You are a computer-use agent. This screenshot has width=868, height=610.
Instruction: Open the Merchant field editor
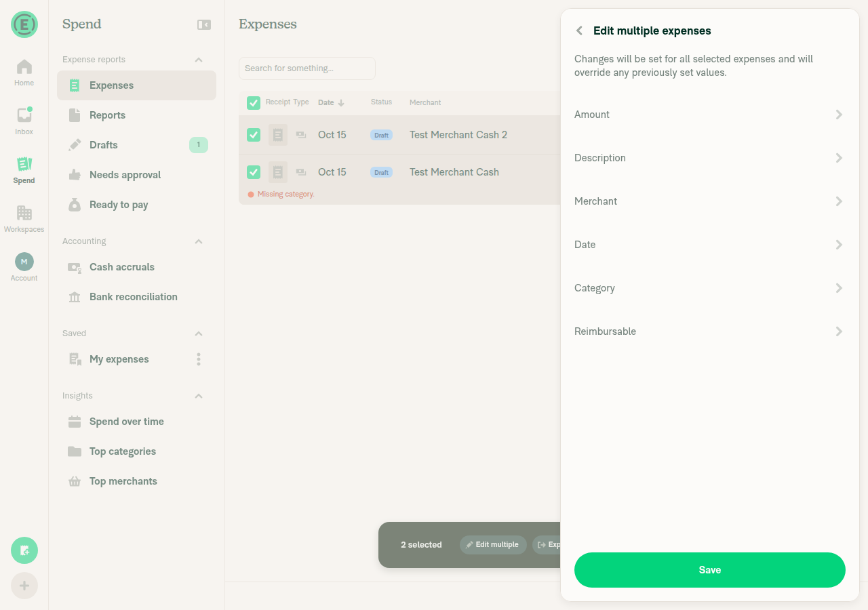[710, 201]
